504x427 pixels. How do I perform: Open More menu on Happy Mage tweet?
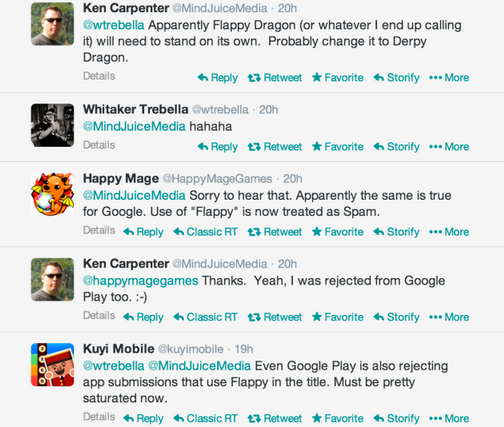(449, 232)
